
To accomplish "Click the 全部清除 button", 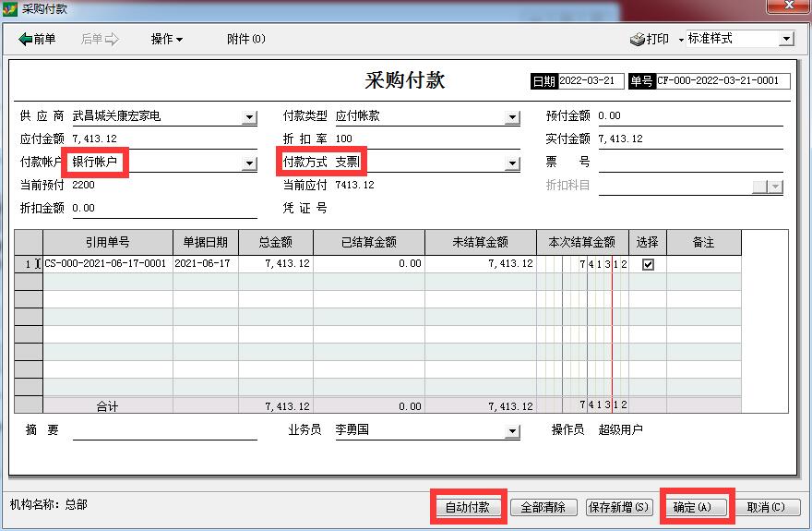I will tap(543, 507).
